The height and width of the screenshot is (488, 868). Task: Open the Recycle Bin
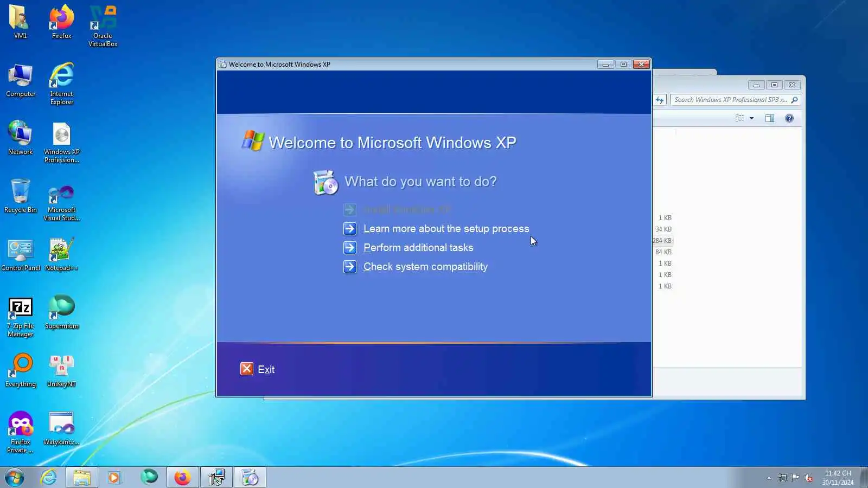20,196
